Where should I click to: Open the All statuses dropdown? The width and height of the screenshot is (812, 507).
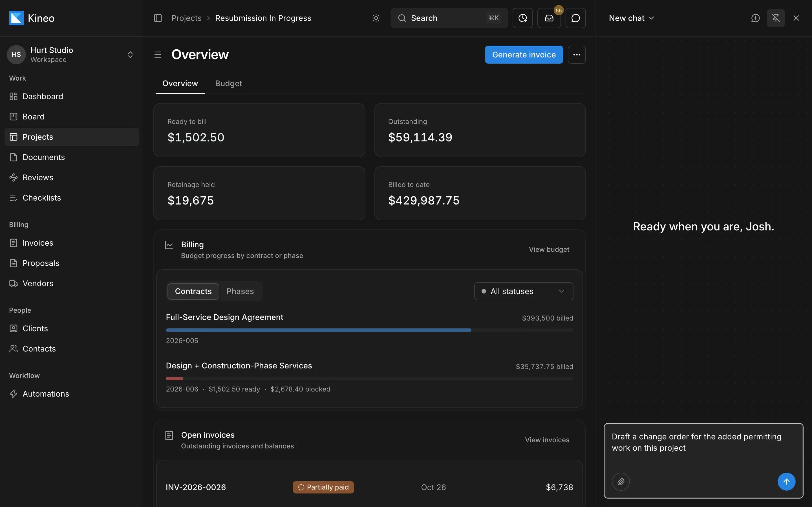click(x=524, y=292)
